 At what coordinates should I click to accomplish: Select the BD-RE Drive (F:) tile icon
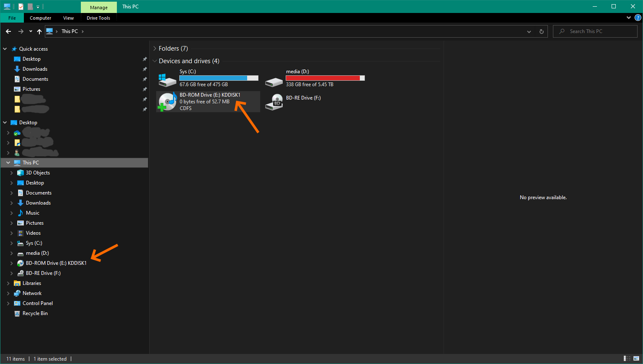(274, 102)
